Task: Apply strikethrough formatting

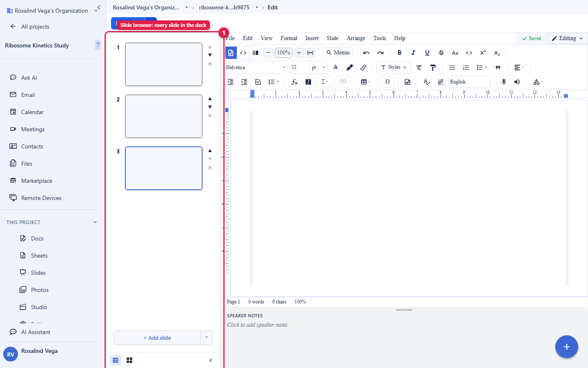Action: 441,53
